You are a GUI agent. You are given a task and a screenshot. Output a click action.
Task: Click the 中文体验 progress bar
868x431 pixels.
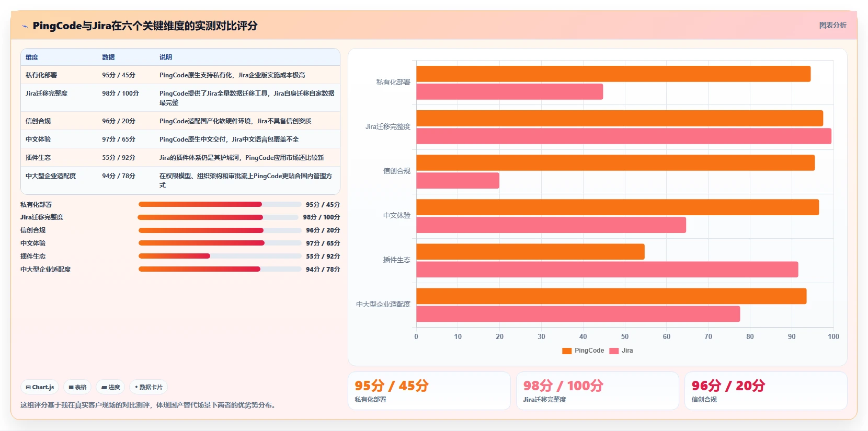coord(220,243)
